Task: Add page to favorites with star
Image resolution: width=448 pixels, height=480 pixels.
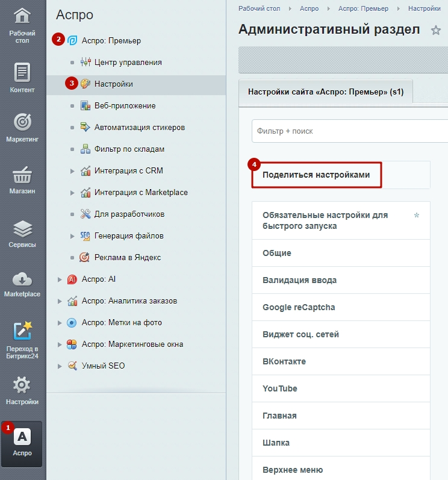Action: point(436,30)
